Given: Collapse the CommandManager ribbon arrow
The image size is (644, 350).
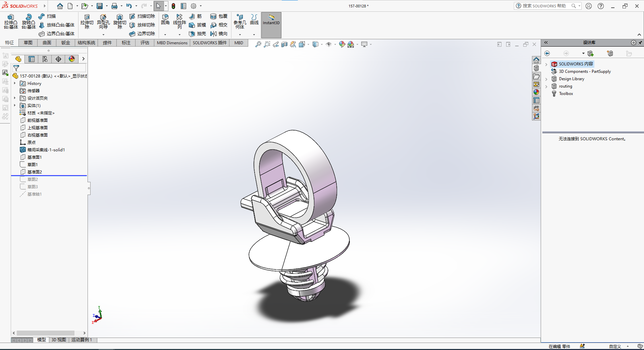Looking at the screenshot, I should pos(639,35).
